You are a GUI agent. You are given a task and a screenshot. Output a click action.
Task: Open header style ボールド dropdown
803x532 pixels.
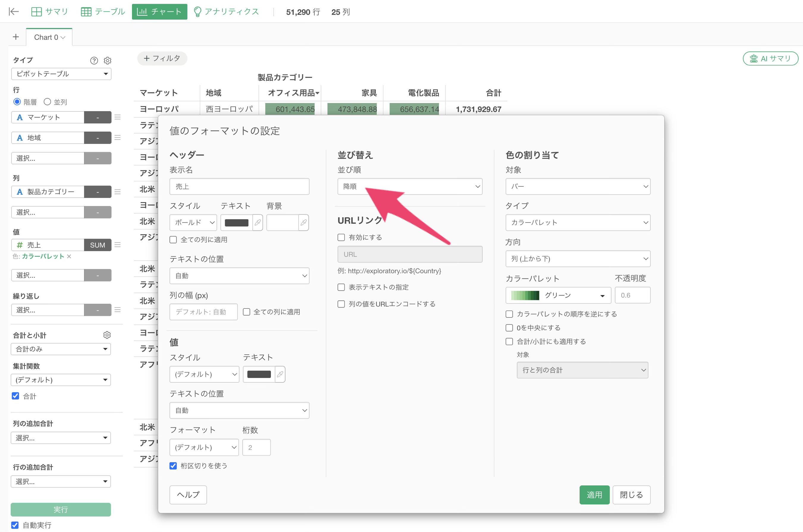(193, 223)
